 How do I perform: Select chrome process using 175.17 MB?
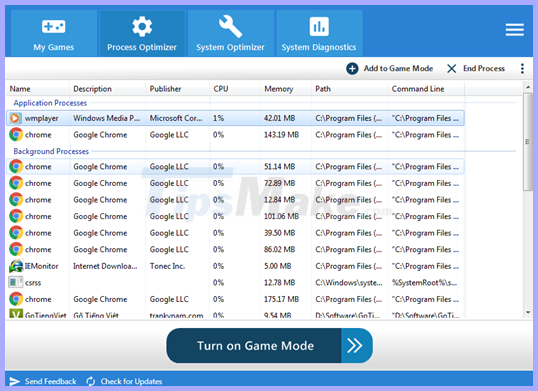tap(235, 299)
